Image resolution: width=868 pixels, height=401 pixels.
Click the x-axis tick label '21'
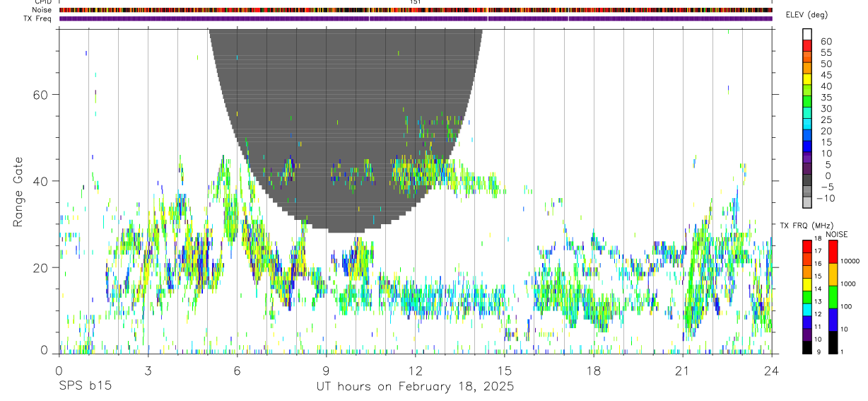point(682,371)
